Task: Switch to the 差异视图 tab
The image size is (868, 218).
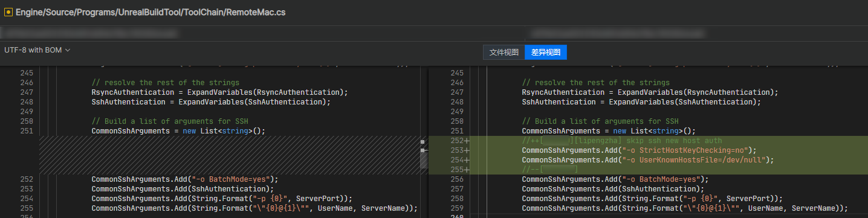Action: 546,53
